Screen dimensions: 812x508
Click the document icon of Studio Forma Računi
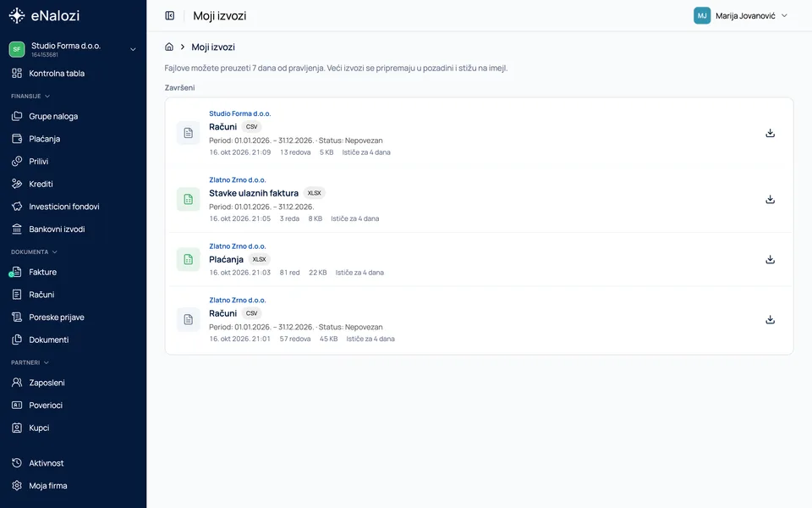[x=188, y=133]
